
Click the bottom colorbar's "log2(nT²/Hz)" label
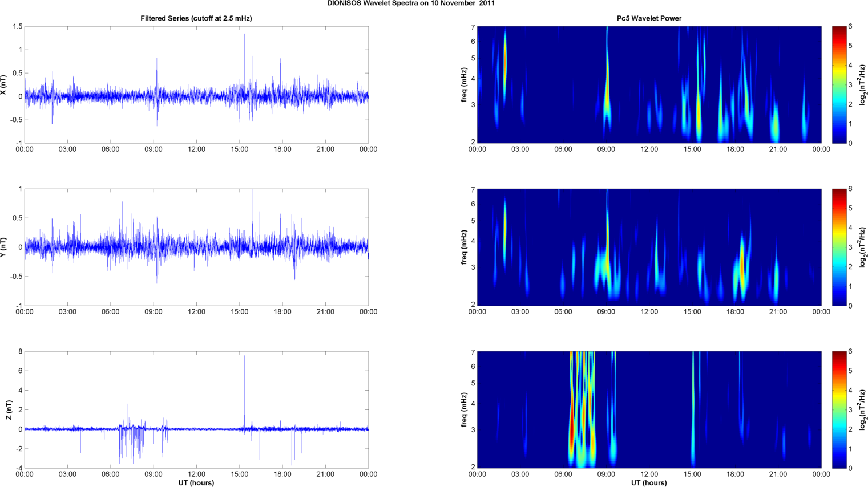point(863,410)
